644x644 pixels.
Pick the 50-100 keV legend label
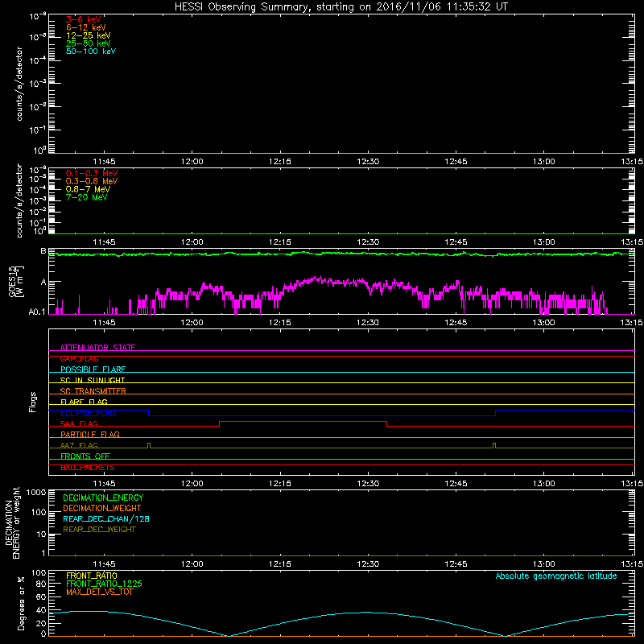[x=91, y=52]
